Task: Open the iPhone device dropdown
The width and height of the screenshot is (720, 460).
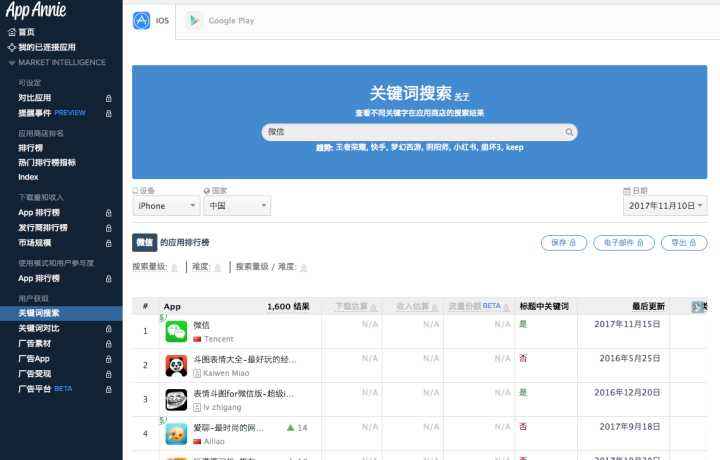Action: (x=166, y=206)
